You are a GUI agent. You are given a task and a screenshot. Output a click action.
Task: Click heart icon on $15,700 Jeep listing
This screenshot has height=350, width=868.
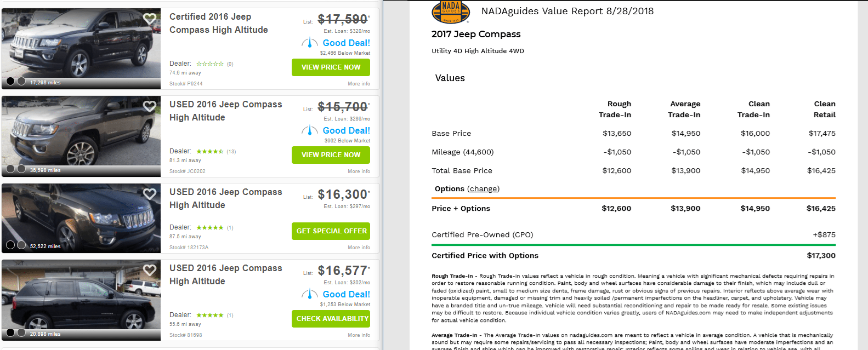(x=149, y=106)
